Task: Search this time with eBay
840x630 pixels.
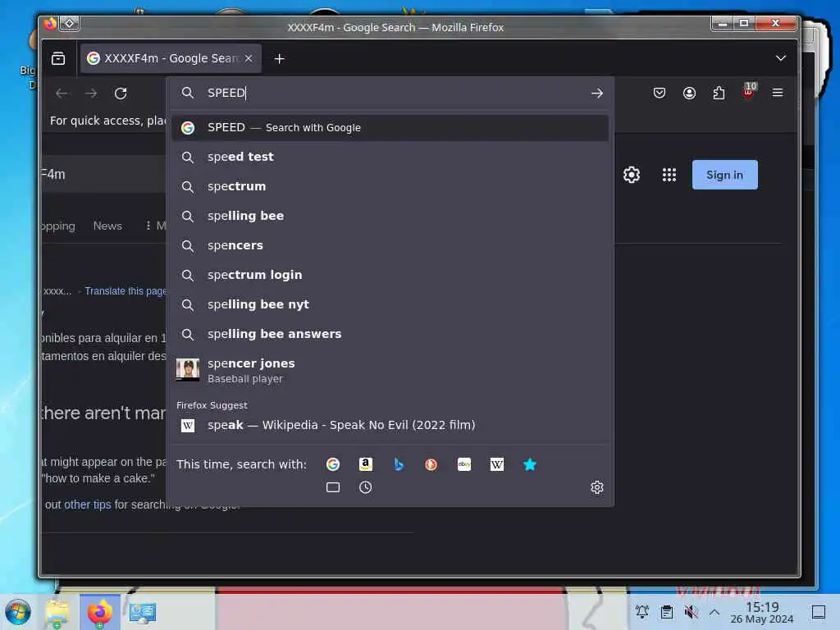Action: (x=464, y=464)
